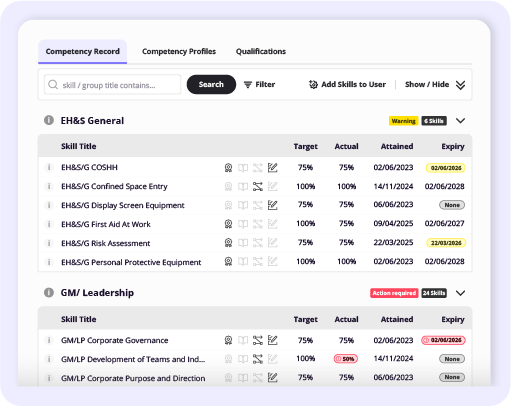This screenshot has width=511, height=406.
Task: Click the 14/11/2024 attained date for Confined Space Entry
Action: pos(393,186)
